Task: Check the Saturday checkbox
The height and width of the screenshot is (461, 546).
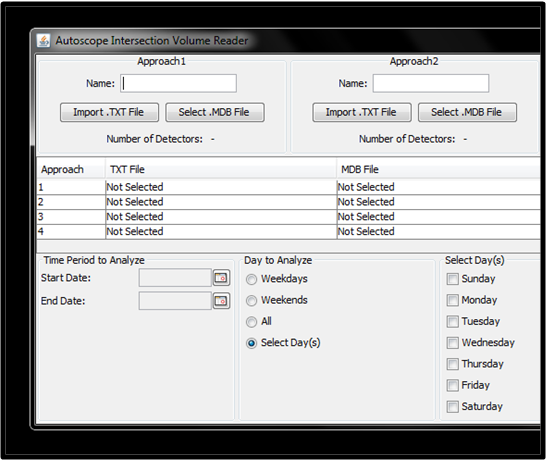Action: (452, 406)
